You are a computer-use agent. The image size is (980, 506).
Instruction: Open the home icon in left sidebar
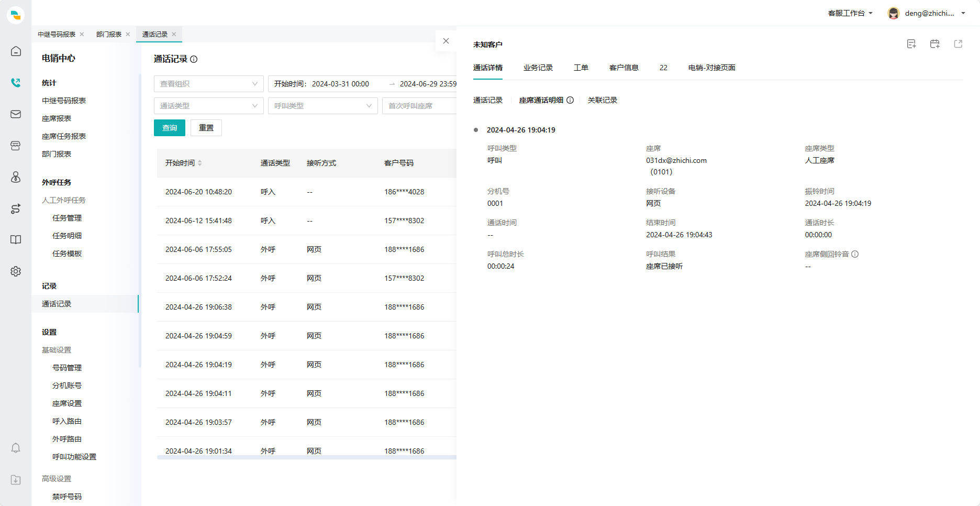click(16, 51)
